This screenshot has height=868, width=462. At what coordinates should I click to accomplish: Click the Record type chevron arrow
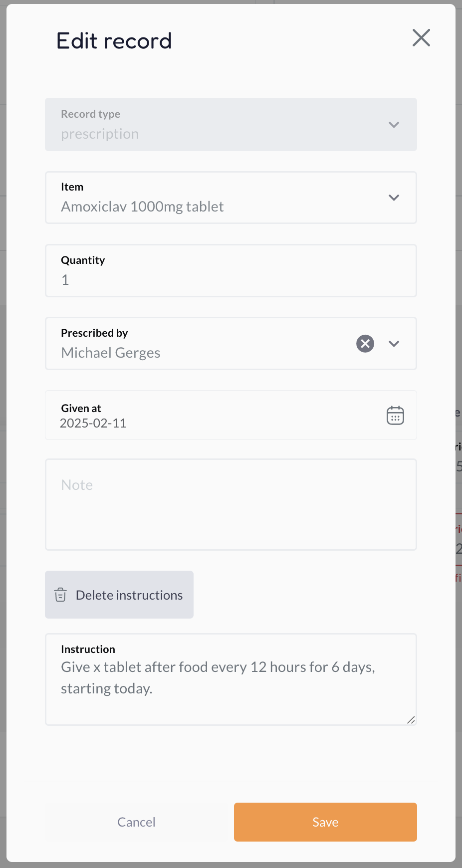click(394, 125)
